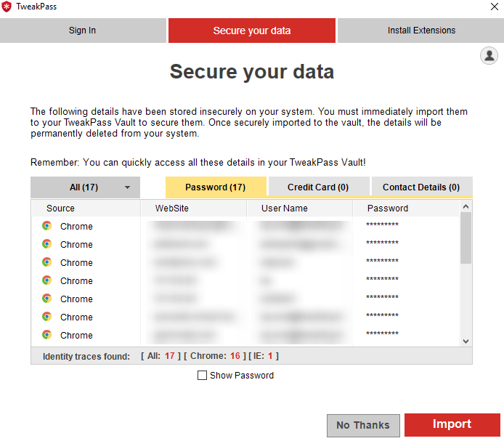Viewport: 504px width, 441px height.
Task: Close the TweakPass window
Action: (x=495, y=7)
